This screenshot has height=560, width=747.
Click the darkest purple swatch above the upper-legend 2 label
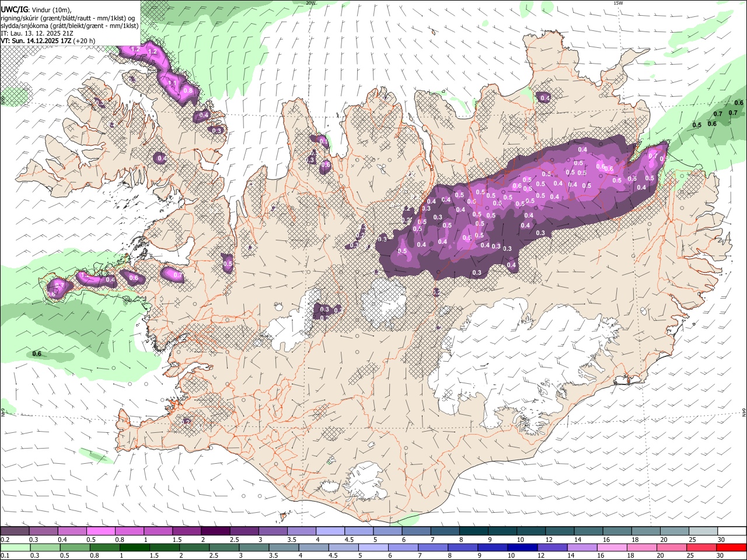215,531
